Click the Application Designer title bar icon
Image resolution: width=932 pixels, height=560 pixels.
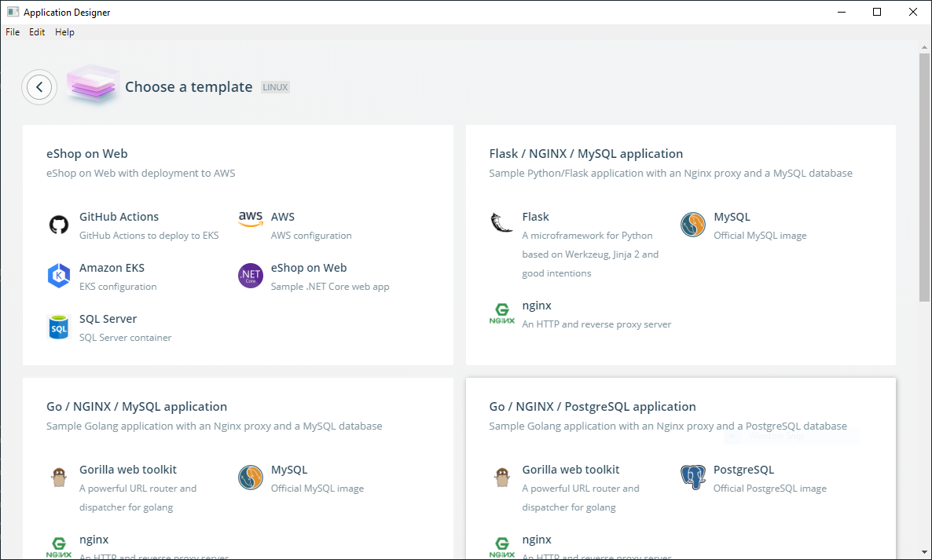click(x=13, y=12)
